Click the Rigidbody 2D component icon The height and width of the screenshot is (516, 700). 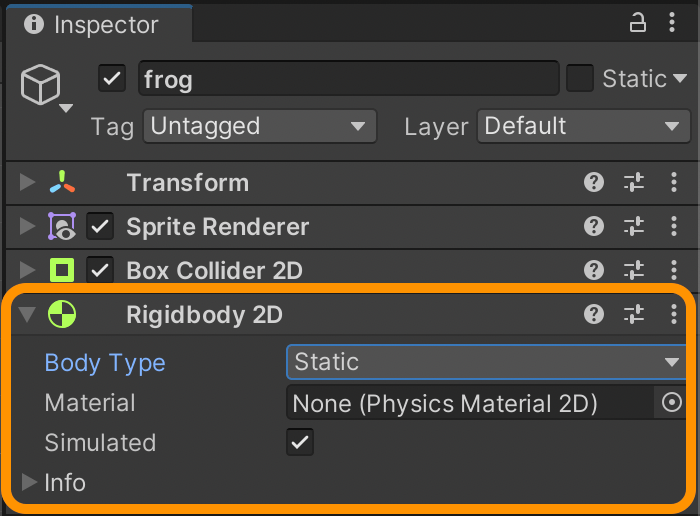(x=62, y=314)
